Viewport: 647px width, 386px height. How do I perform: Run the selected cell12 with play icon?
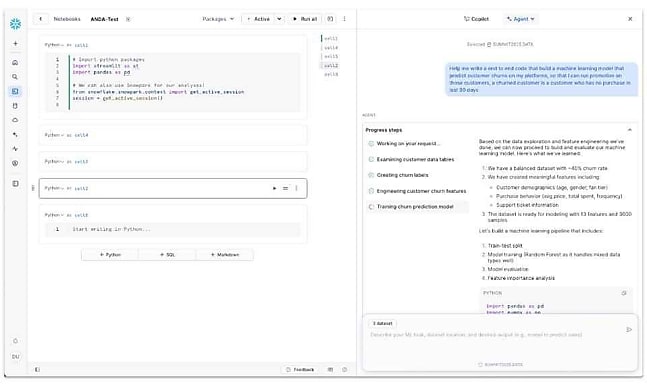pos(274,188)
